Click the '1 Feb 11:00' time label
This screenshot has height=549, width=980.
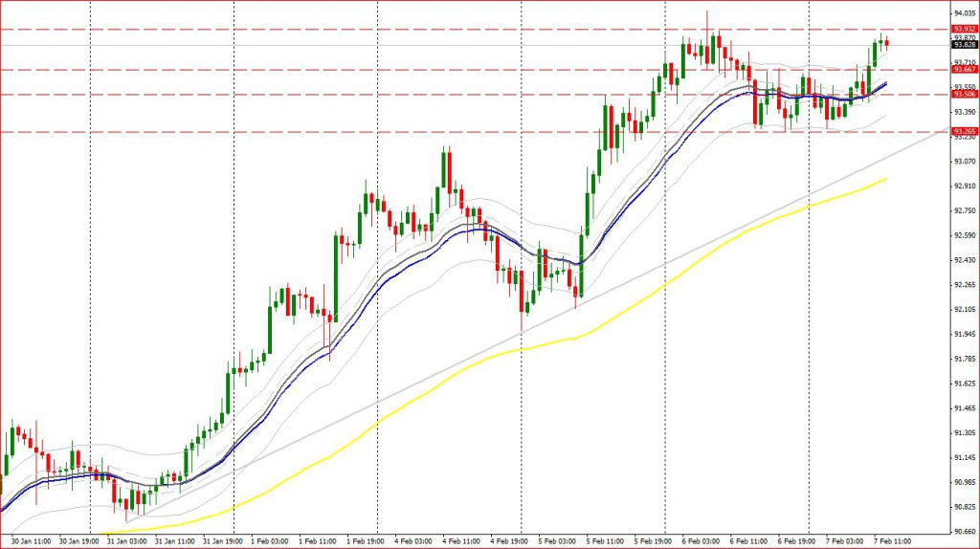316,540
